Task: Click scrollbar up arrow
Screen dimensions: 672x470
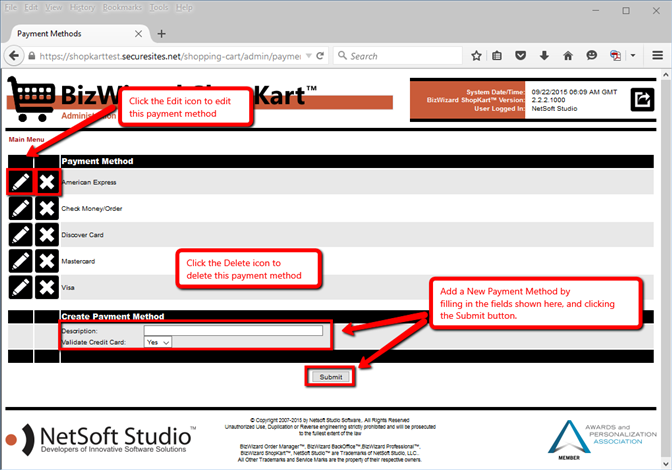Action: (x=666, y=75)
